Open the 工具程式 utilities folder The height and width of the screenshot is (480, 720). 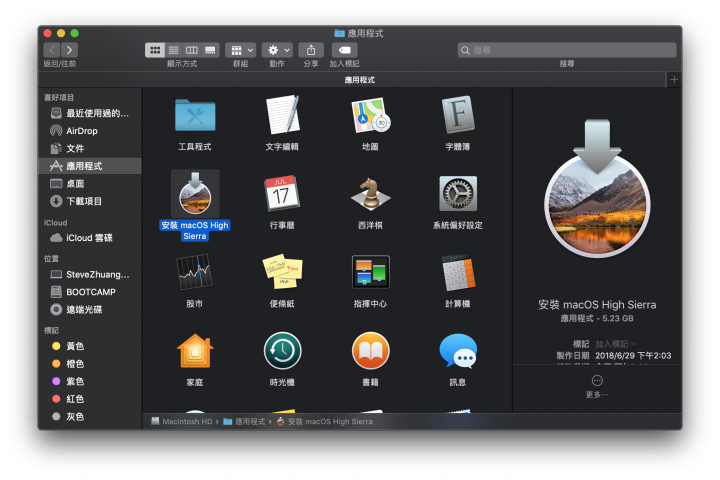click(x=195, y=115)
